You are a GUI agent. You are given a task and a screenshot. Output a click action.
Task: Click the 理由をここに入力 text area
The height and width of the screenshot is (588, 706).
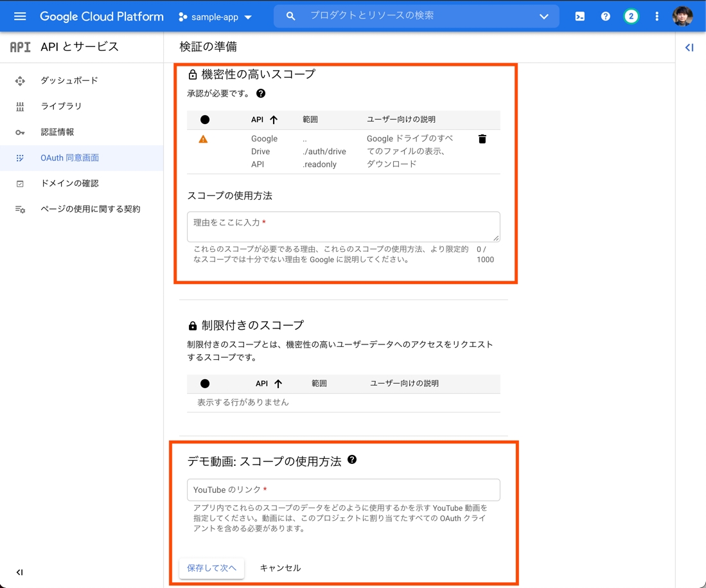tap(343, 226)
